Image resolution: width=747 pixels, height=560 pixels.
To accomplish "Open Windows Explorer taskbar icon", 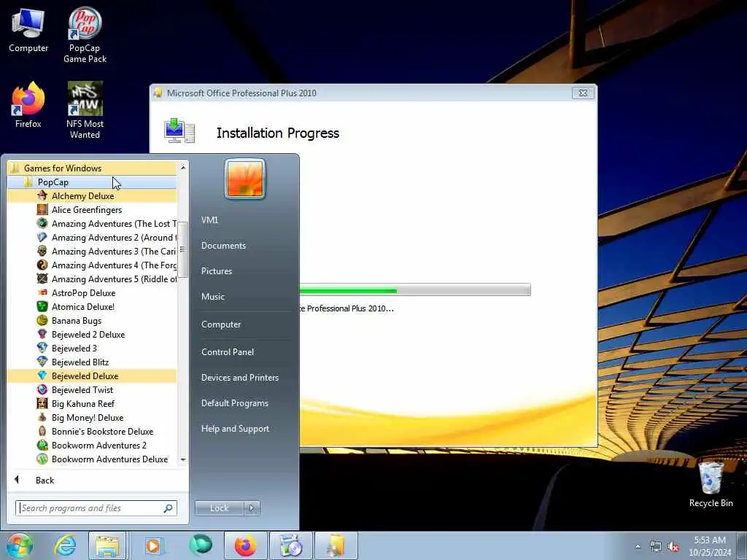I will (107, 545).
